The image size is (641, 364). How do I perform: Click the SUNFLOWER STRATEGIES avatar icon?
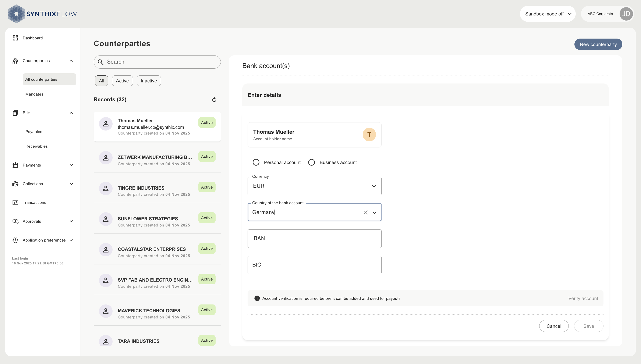click(106, 219)
